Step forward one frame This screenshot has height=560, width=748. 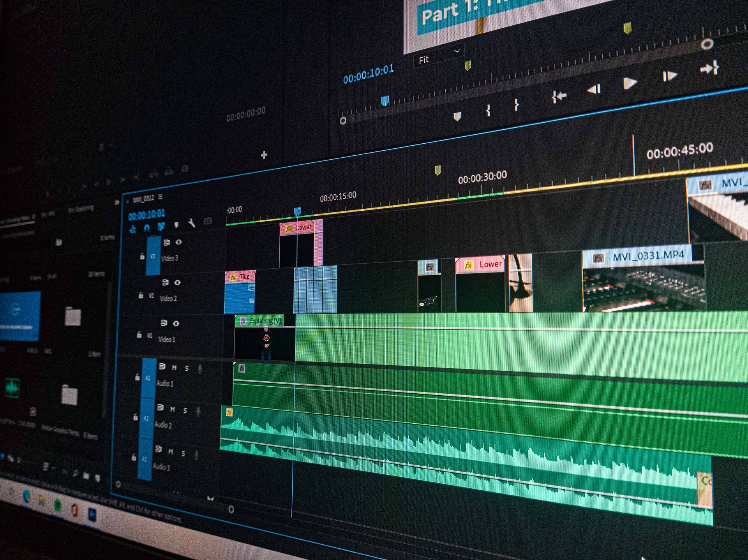[x=669, y=76]
